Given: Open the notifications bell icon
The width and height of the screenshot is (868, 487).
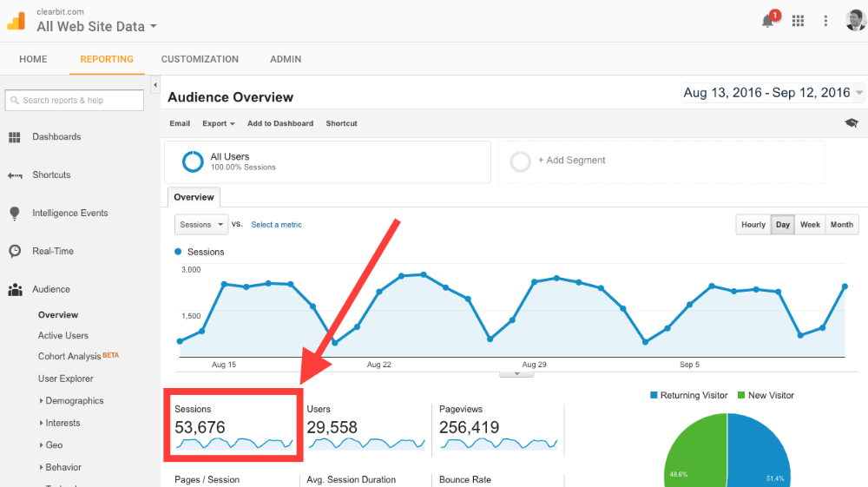Looking at the screenshot, I should [768, 21].
